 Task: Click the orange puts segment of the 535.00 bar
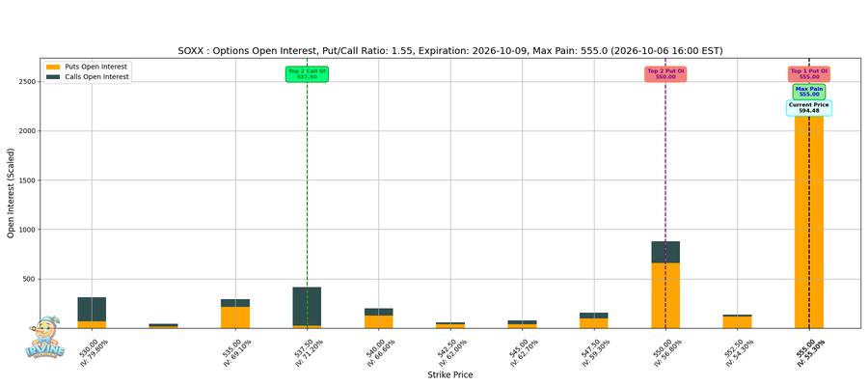(x=235, y=317)
